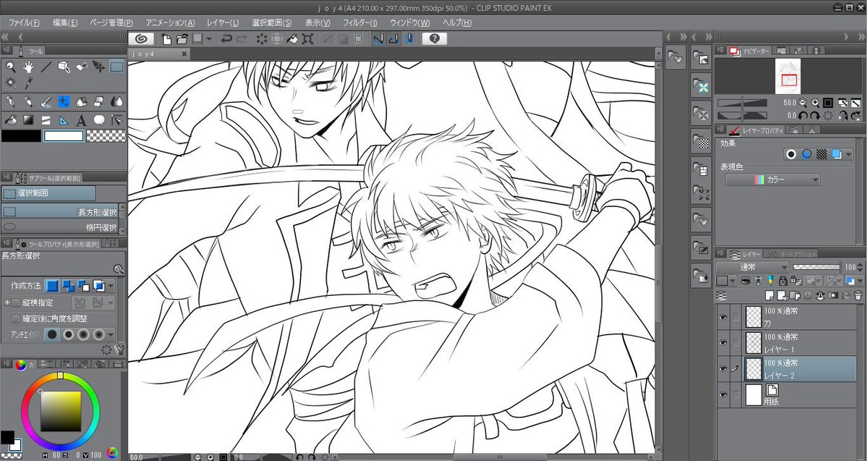Open the 表現色 カラー dropdown
This screenshot has height=461, width=868.
coord(773,179)
